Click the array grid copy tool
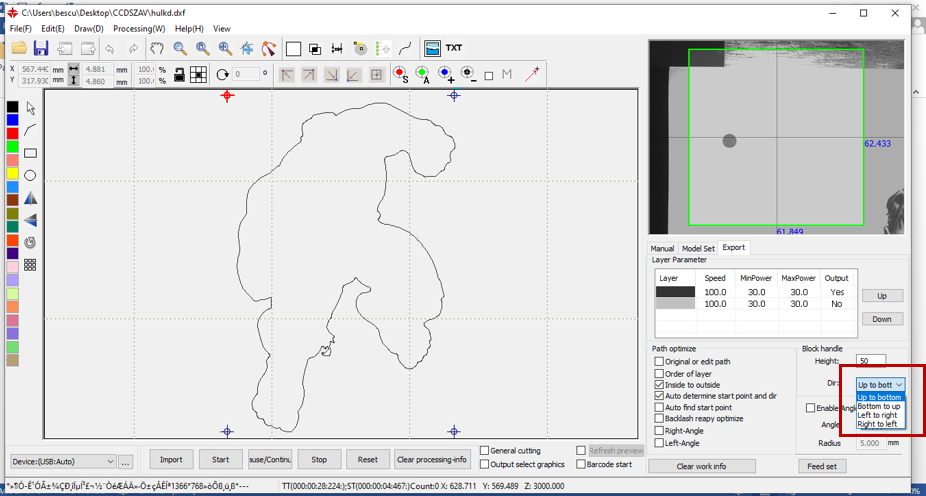The width and height of the screenshot is (926, 496). pos(30,265)
